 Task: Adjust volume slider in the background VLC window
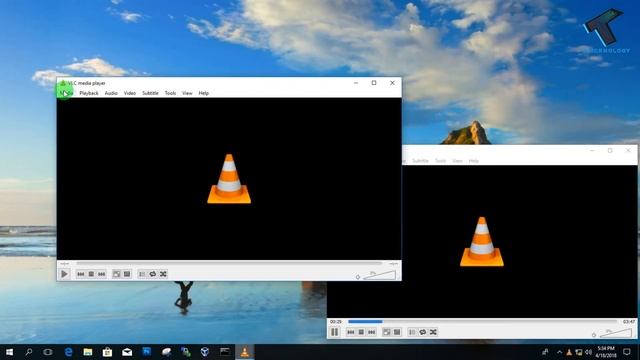[x=616, y=333]
